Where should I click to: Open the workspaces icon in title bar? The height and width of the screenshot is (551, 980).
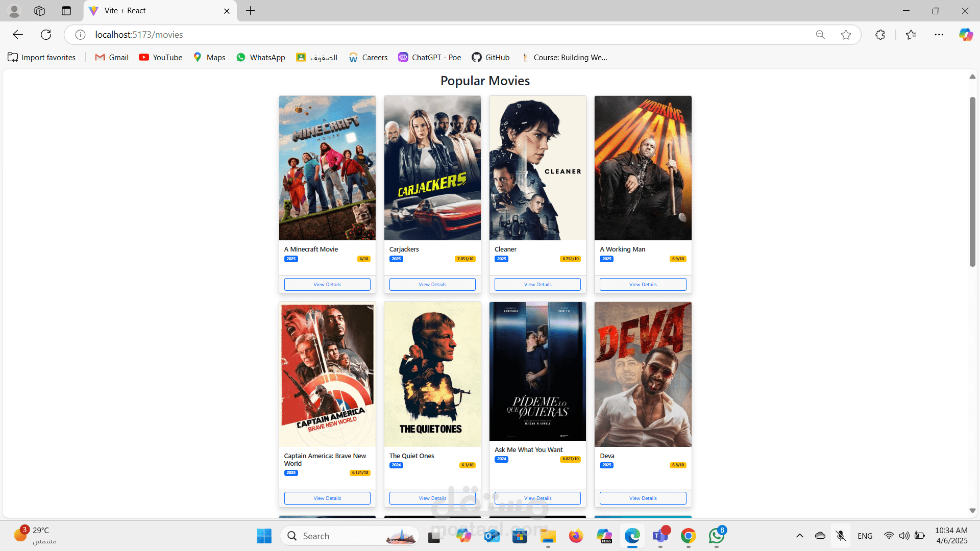40,11
